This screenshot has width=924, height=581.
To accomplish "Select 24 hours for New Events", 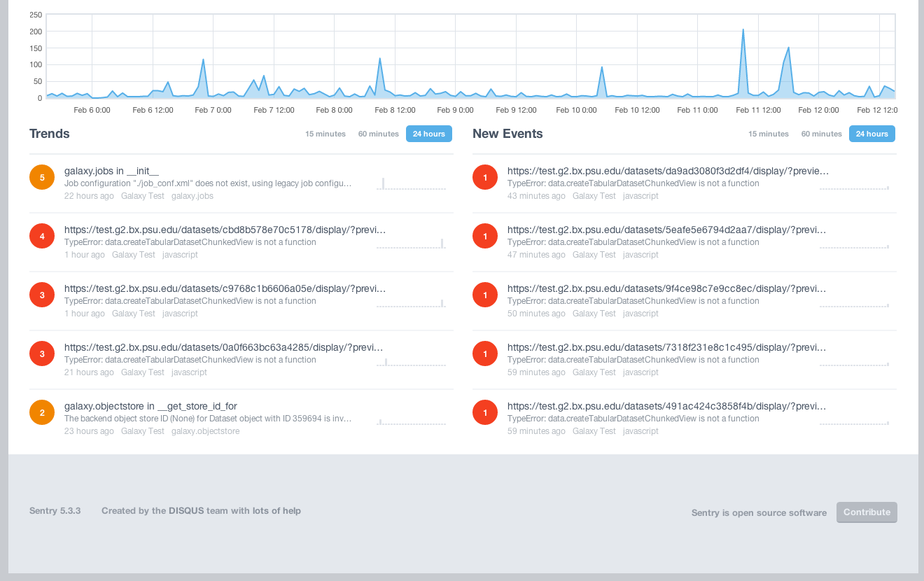I will (871, 134).
